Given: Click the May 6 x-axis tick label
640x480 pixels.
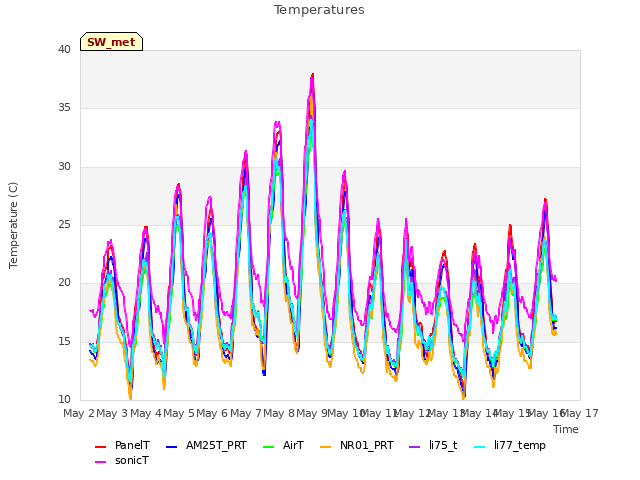Looking at the screenshot, I should click(212, 413).
